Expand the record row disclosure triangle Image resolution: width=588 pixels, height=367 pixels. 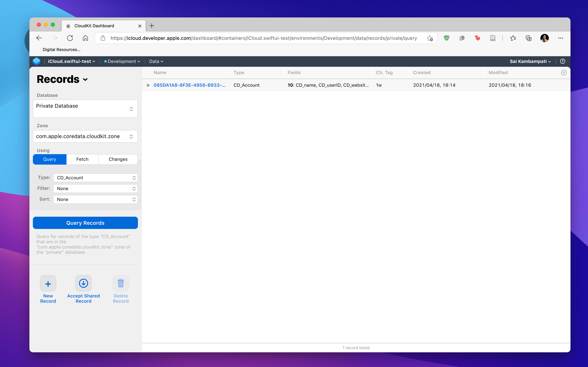click(x=148, y=85)
